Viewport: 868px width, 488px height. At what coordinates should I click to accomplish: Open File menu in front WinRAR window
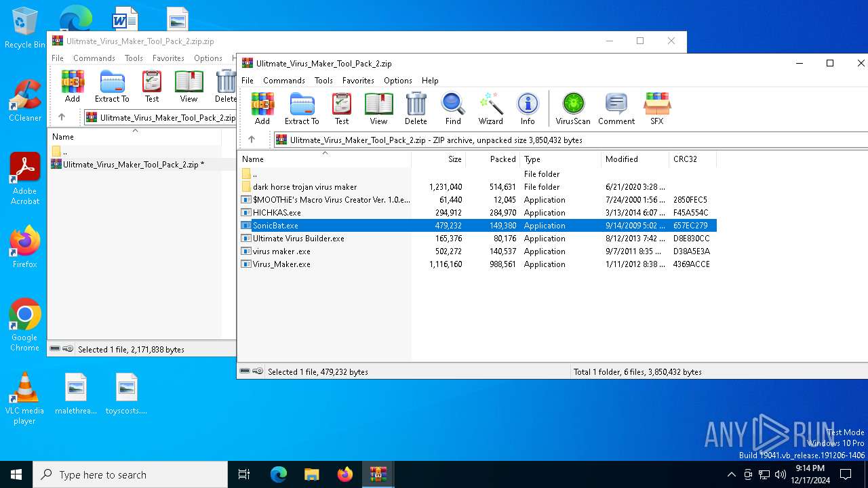pyautogui.click(x=248, y=80)
